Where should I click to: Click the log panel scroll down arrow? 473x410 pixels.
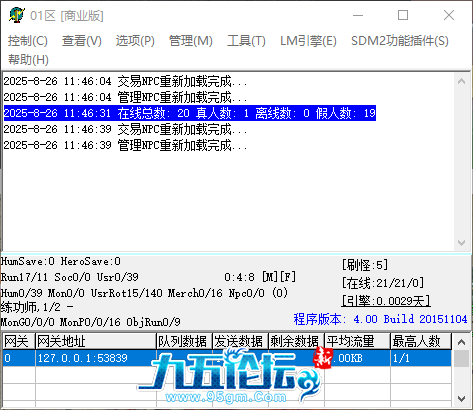coord(461,243)
